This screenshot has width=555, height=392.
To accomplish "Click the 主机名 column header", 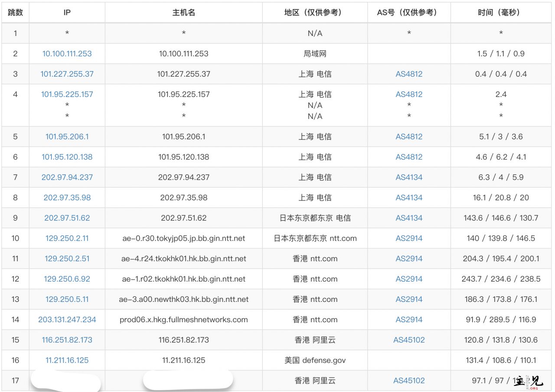I will [184, 13].
